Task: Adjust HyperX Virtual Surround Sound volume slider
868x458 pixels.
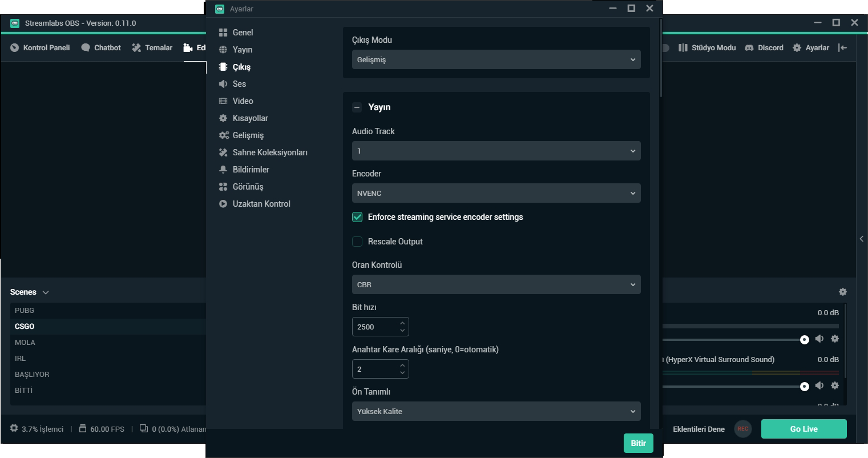Action: (x=805, y=387)
